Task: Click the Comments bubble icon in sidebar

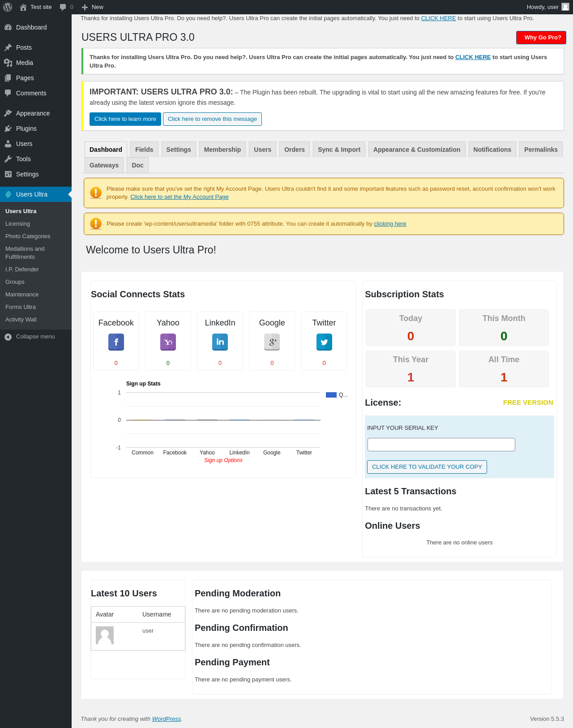Action: (x=8, y=93)
